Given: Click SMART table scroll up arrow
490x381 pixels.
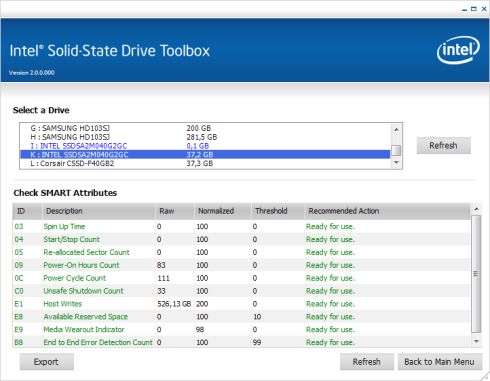Looking at the screenshot, I should click(476, 209).
